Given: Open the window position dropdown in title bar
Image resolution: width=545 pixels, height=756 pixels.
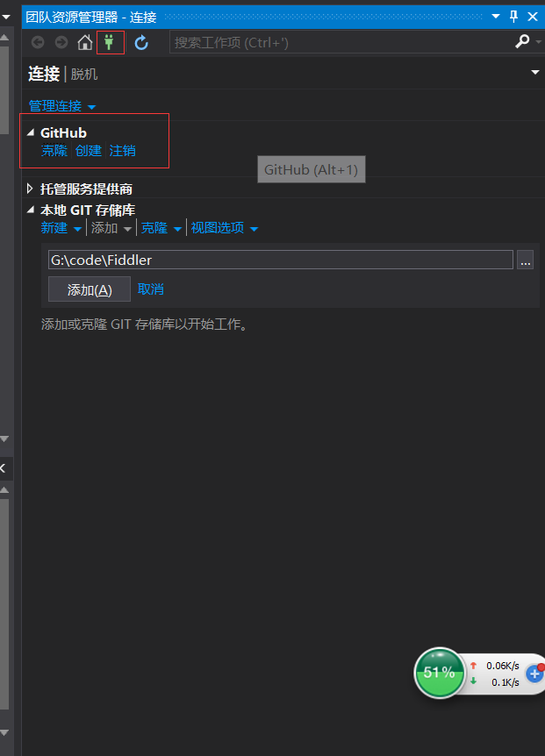Looking at the screenshot, I should coord(495,17).
